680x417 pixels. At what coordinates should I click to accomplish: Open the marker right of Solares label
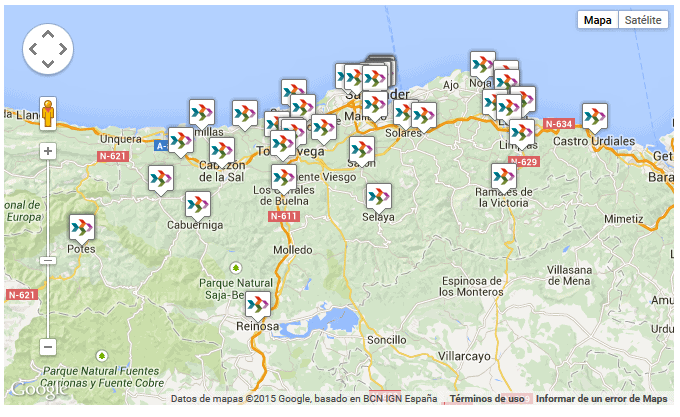pos(424,117)
